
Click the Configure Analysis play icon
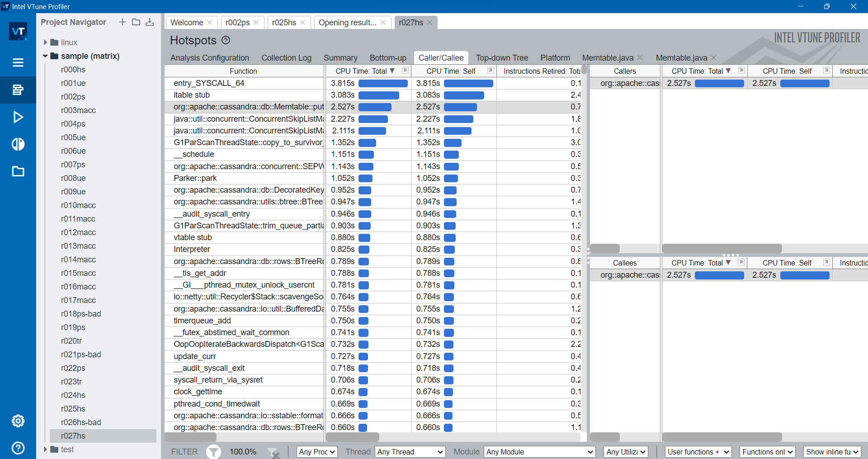[18, 117]
